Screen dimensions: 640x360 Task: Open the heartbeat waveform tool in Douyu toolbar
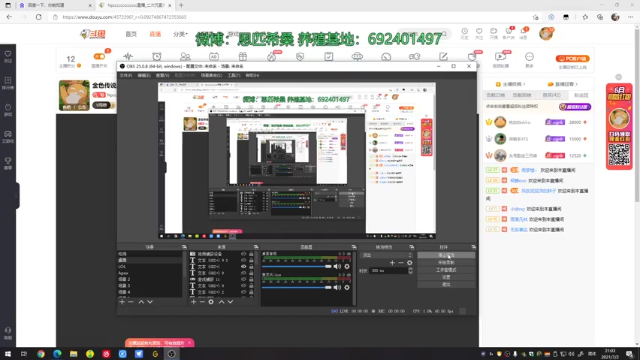coord(128,57)
